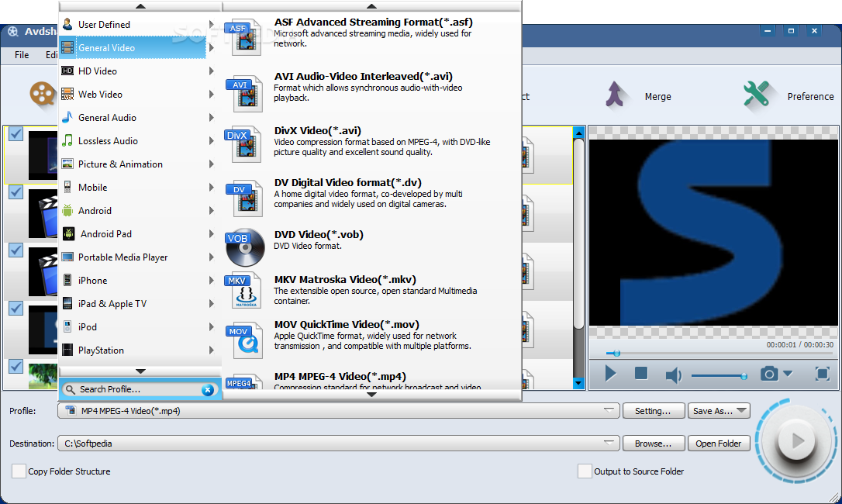Click the VOB disc icon
The height and width of the screenshot is (504, 842).
(x=245, y=247)
